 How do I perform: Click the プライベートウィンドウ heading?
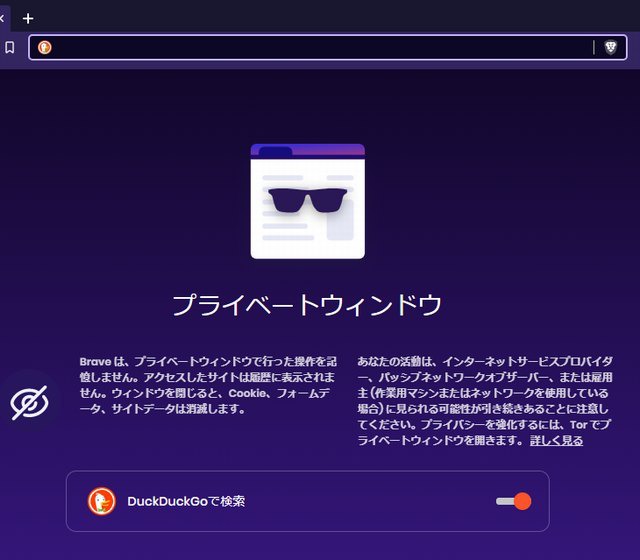(x=307, y=305)
